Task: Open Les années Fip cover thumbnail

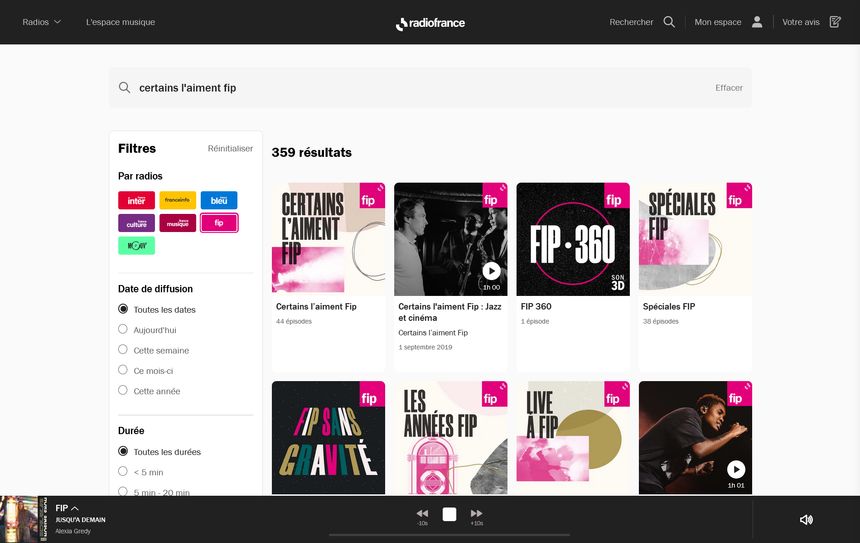Action: (x=451, y=438)
